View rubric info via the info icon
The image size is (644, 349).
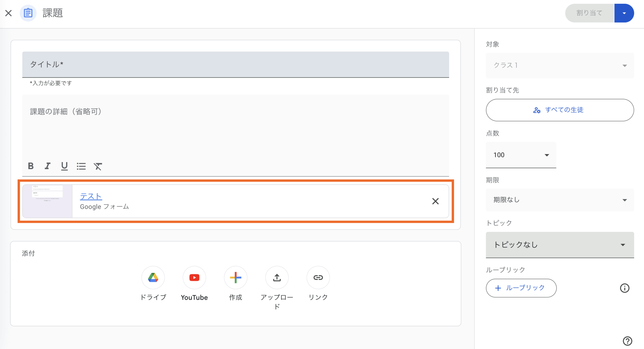(625, 288)
